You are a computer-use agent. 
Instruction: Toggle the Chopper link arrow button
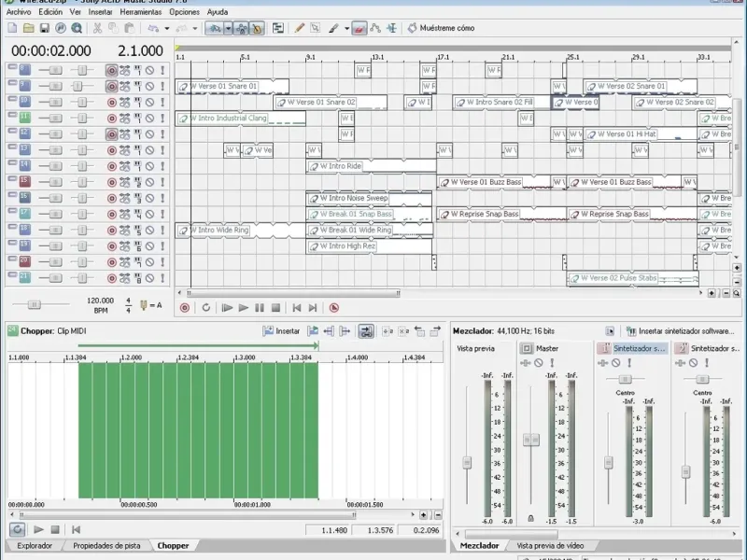point(367,330)
